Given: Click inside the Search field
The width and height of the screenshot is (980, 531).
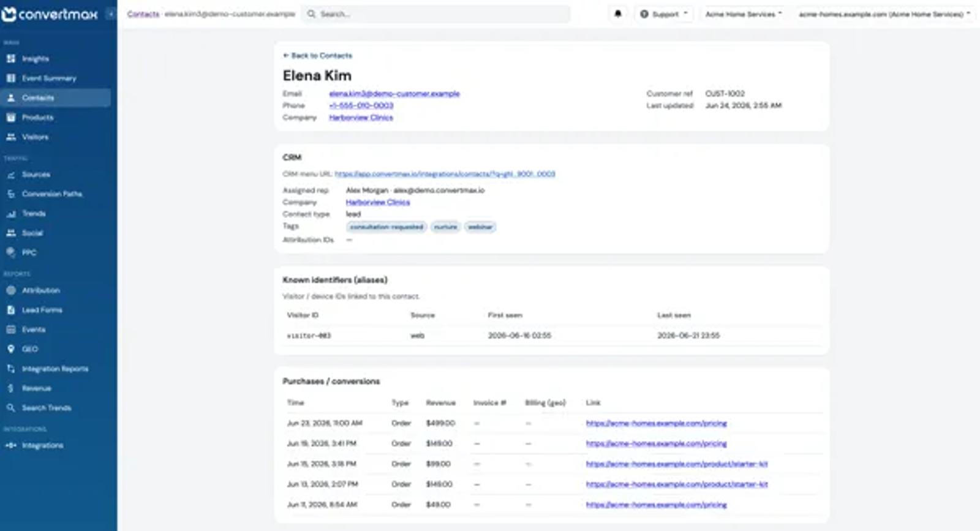Looking at the screenshot, I should pos(435,14).
